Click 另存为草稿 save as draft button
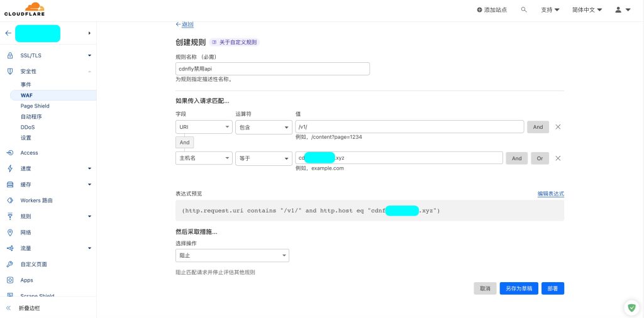 coord(519,288)
